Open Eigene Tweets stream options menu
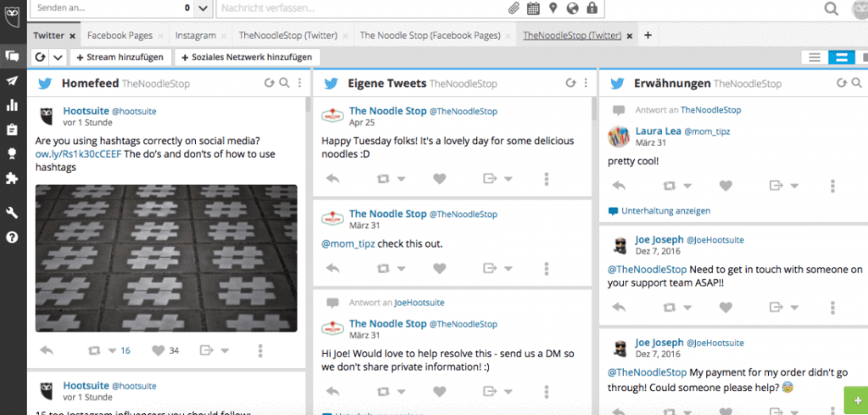868x415 pixels. [586, 83]
